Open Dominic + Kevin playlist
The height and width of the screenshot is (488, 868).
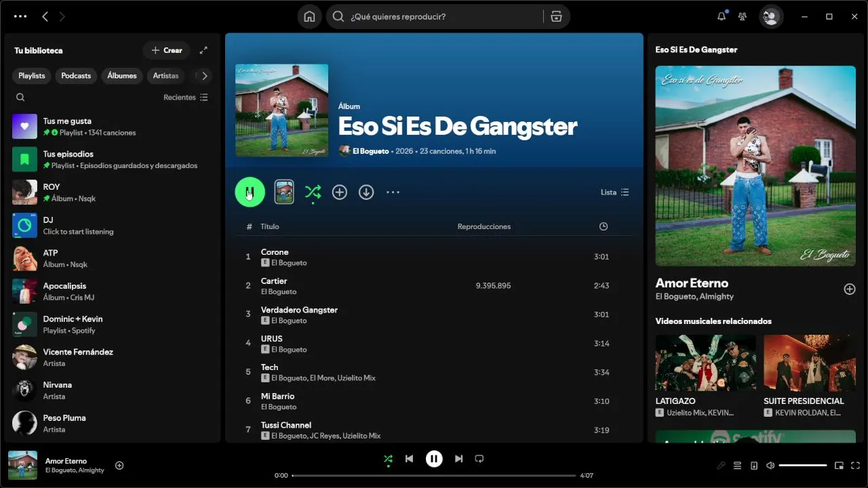point(113,324)
